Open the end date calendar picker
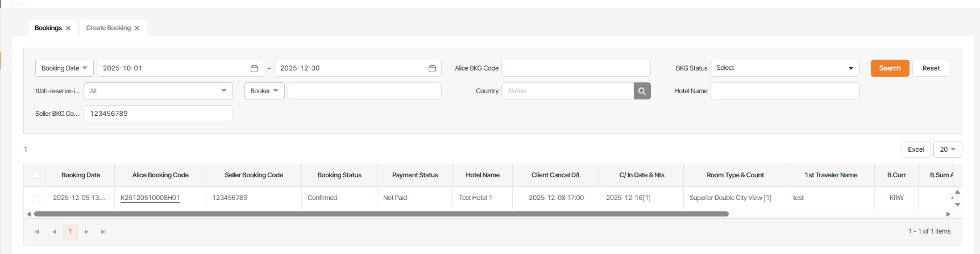This screenshot has height=254, width=980. coord(432,68)
